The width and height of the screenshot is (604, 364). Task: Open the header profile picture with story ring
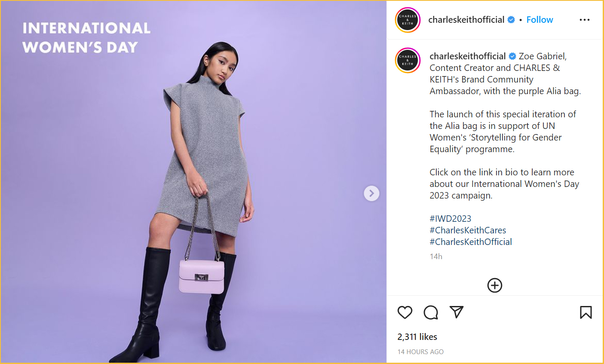408,20
